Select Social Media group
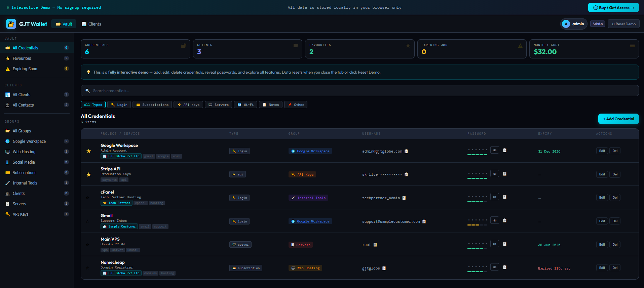This screenshot has height=288, width=644. [37, 162]
